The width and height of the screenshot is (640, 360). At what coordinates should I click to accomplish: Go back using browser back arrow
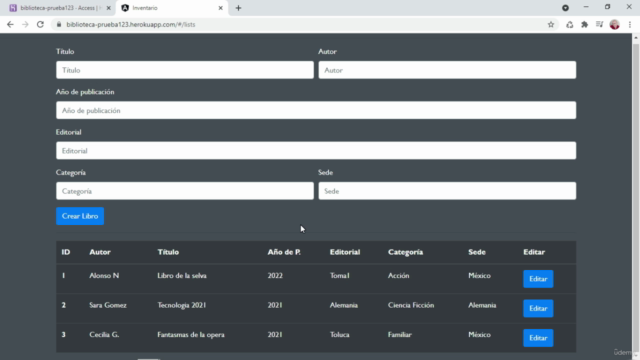10,24
